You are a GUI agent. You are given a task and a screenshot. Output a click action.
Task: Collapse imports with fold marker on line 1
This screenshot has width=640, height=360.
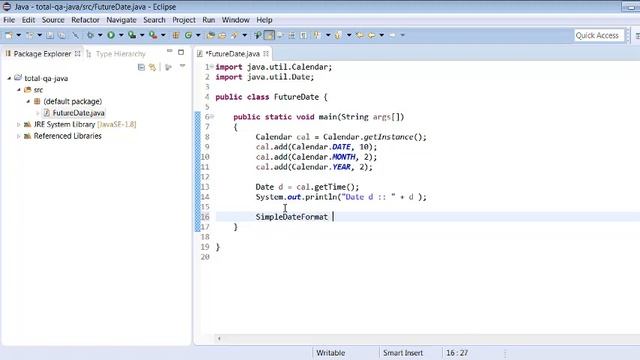point(212,67)
